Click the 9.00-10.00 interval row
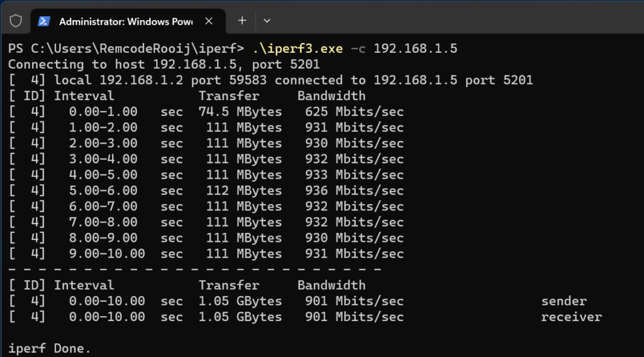 (108, 253)
